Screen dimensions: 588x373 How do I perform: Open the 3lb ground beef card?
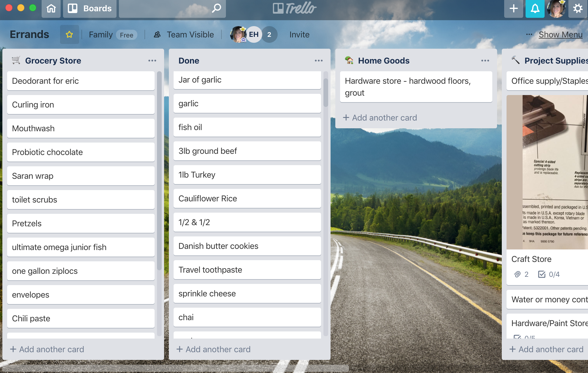247,151
